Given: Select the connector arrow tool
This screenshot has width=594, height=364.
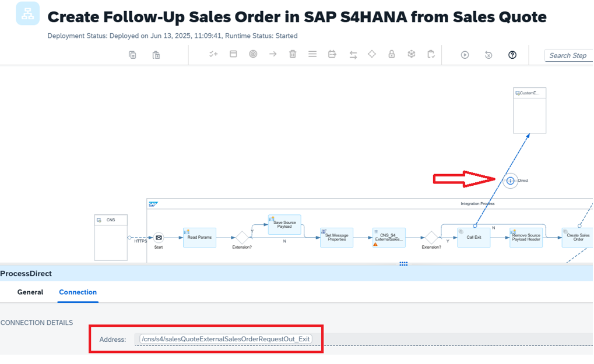Looking at the screenshot, I should [x=273, y=54].
